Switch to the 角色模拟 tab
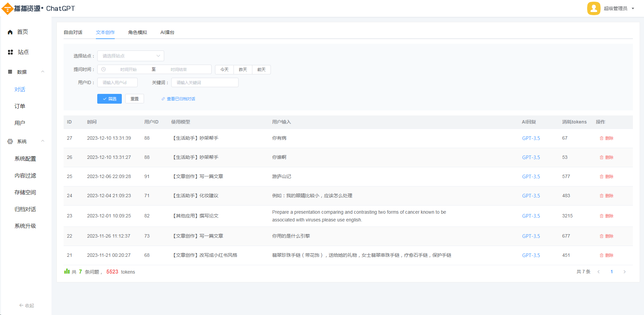The image size is (644, 315). click(138, 32)
